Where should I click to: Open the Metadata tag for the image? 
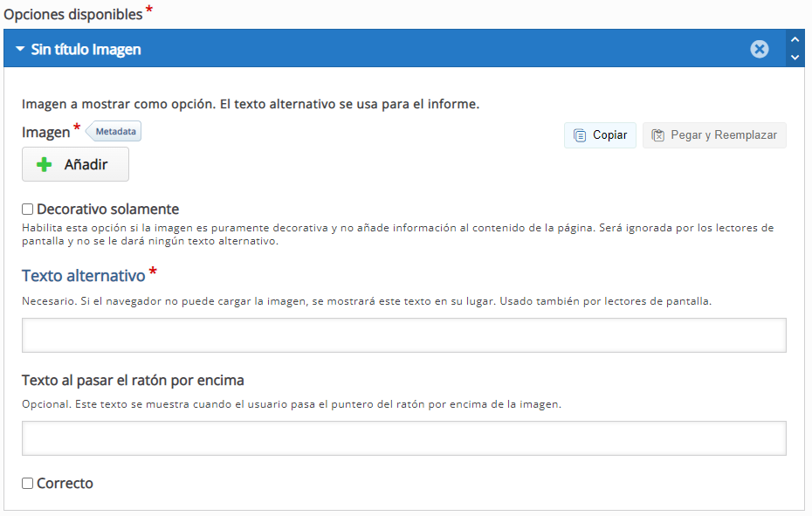point(115,132)
